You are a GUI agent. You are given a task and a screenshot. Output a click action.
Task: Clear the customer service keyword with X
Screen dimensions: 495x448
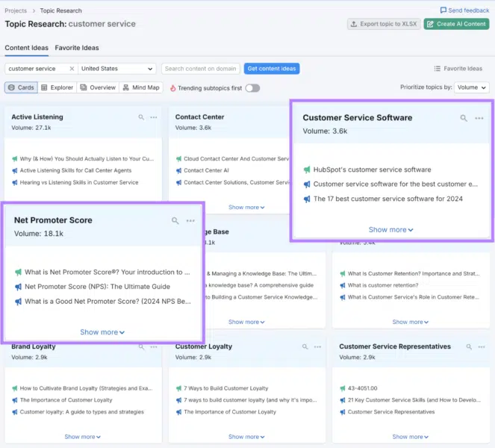point(72,69)
